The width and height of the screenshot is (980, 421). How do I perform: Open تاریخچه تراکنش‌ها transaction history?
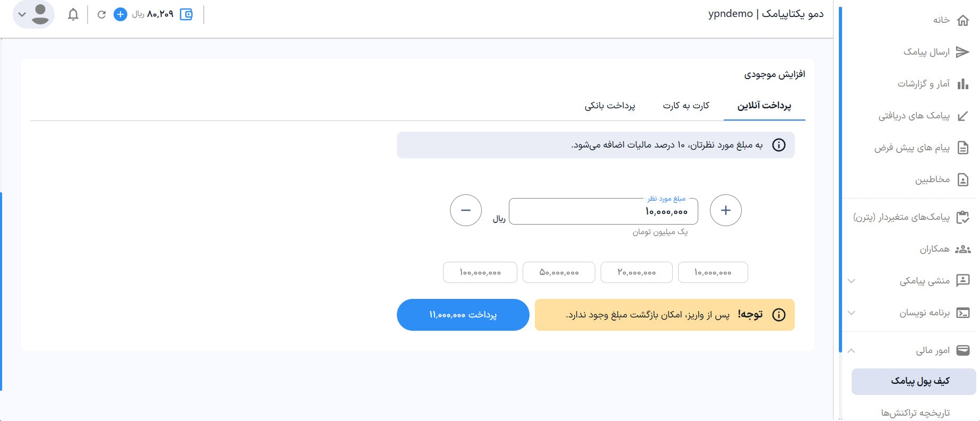915,413
